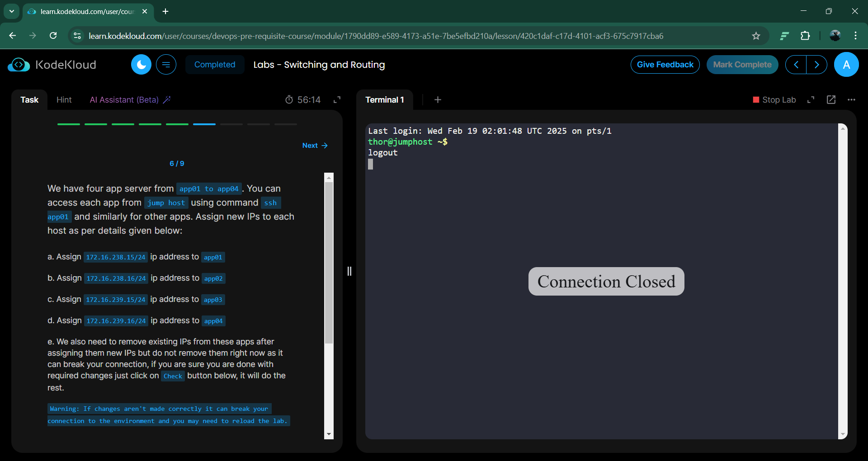Click the KodeKloud logo

pos(52,65)
